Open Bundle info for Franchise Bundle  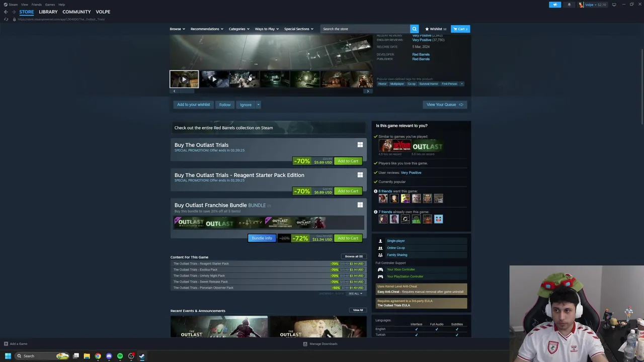[x=262, y=238]
